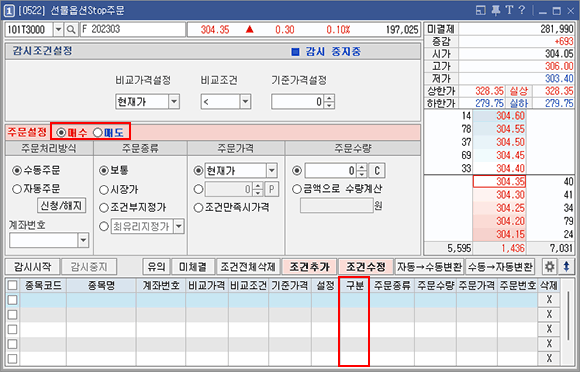Select current price 304.35 in order book

(x=499, y=182)
